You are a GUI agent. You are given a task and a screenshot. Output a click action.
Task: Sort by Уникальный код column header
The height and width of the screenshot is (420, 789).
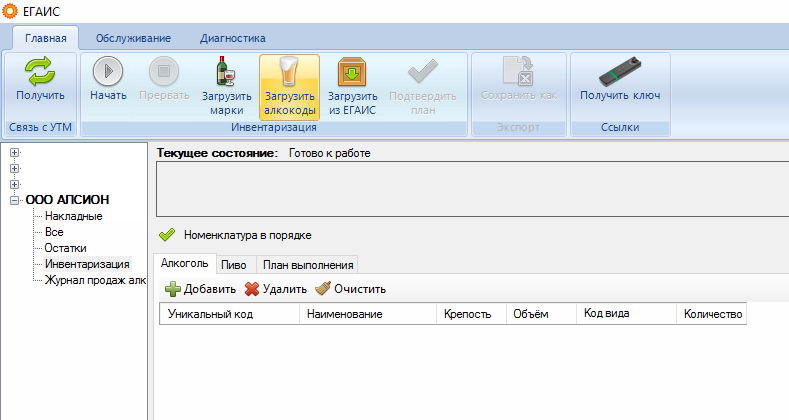point(229,314)
